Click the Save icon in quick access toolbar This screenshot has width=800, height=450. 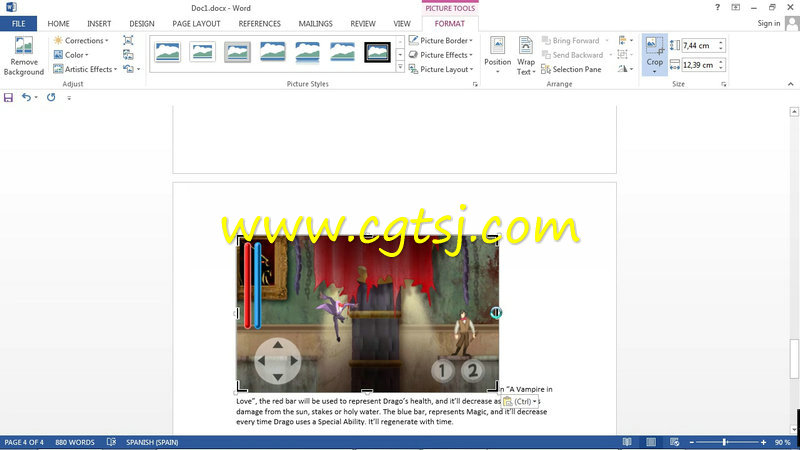tap(8, 97)
